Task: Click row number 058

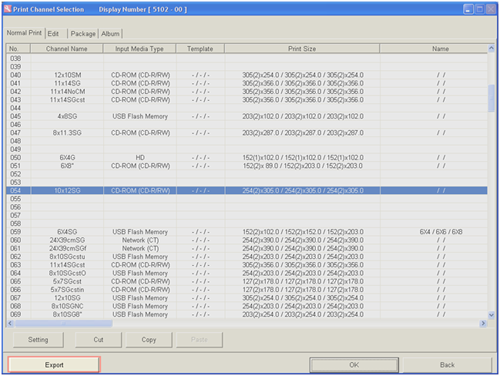Action: point(15,224)
